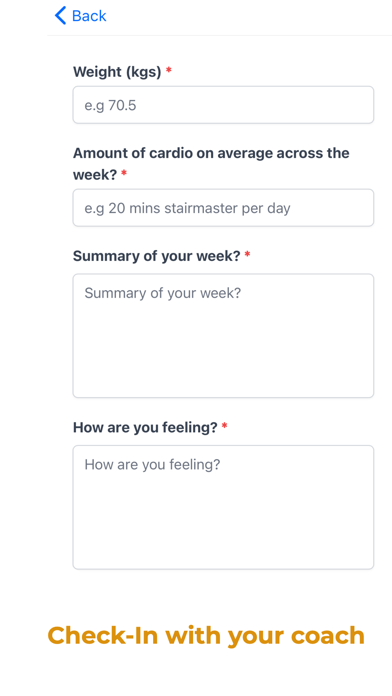
Task: Go back via the Back text link
Action: click(89, 16)
